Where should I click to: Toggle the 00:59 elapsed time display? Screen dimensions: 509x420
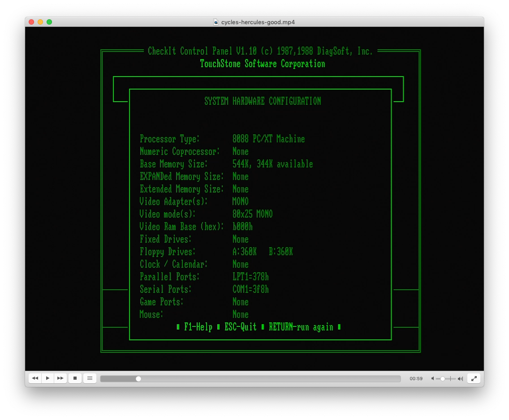tap(416, 378)
